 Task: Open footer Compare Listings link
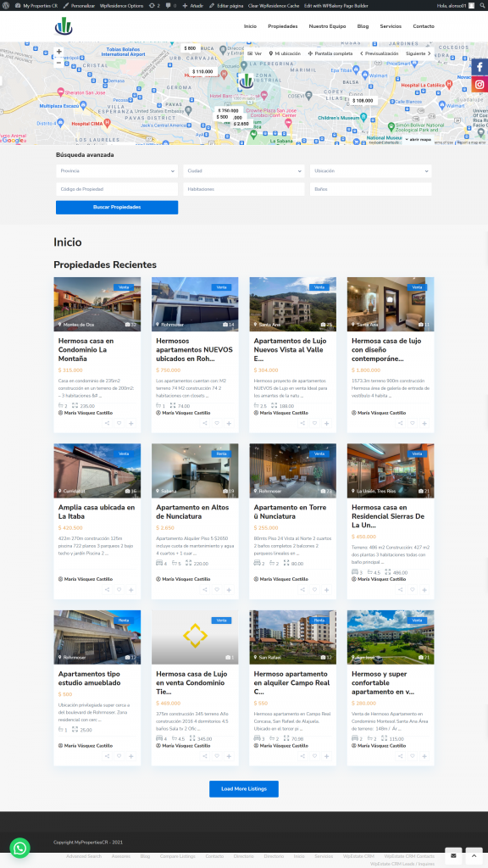point(178,856)
